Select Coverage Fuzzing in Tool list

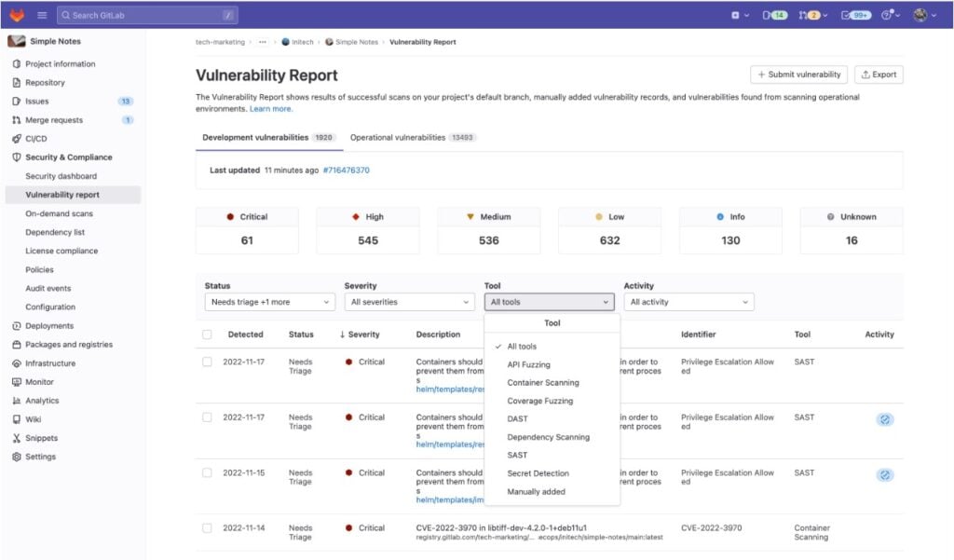coord(552,401)
